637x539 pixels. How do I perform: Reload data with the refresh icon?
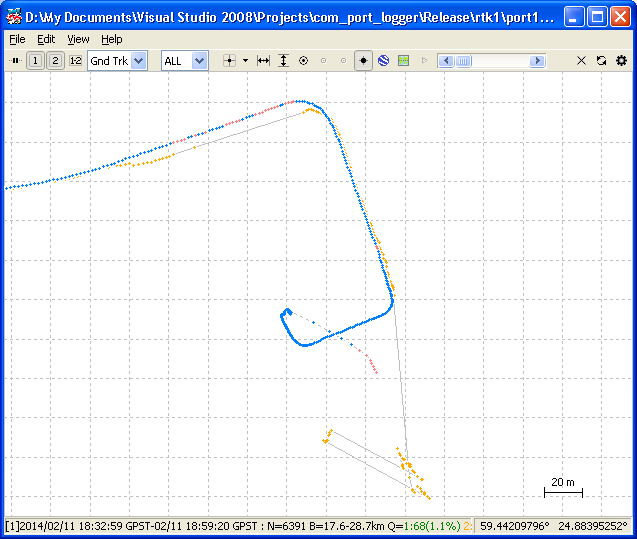pyautogui.click(x=601, y=61)
